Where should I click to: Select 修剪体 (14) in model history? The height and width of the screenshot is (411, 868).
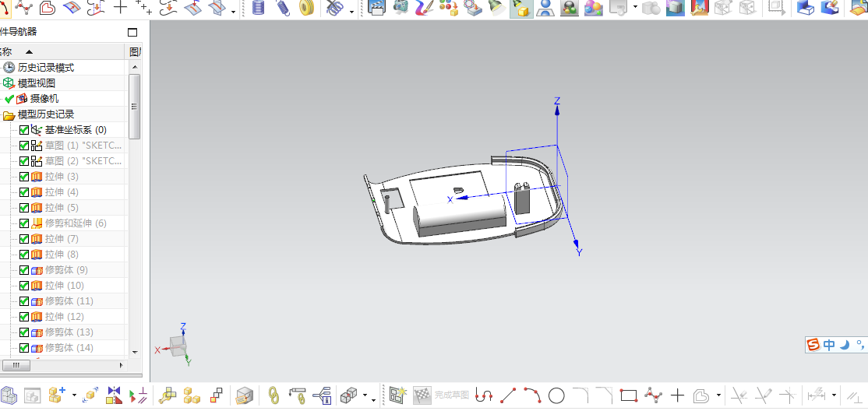[x=69, y=348]
